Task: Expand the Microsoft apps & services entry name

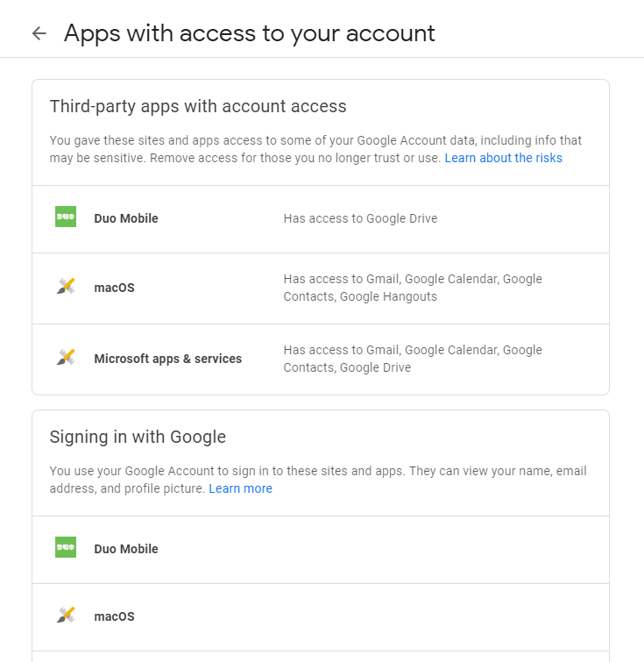Action: 168,359
